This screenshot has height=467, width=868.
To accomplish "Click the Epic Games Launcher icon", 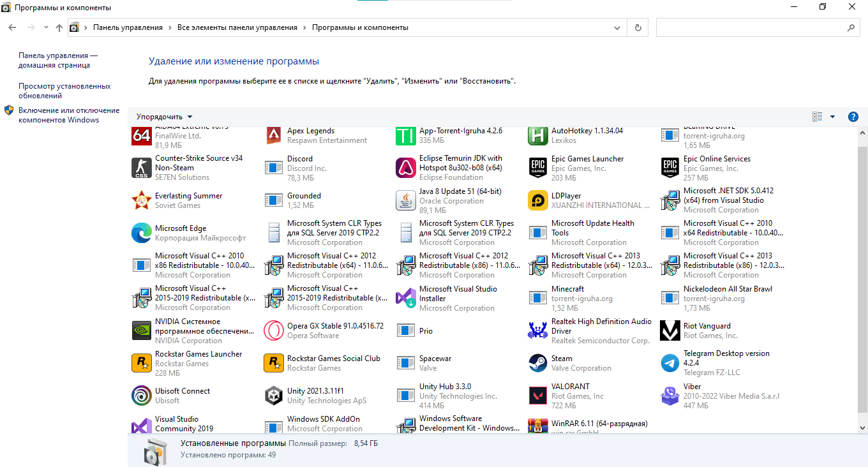I will [538, 168].
